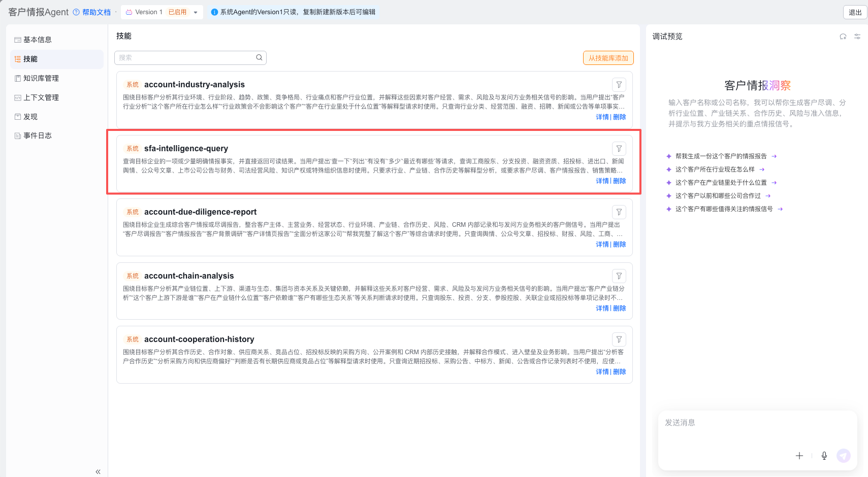Click the send message arrow button

[x=844, y=456]
